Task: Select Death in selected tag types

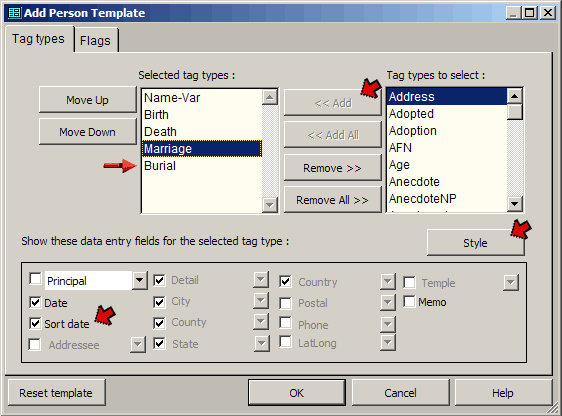Action: click(202, 132)
